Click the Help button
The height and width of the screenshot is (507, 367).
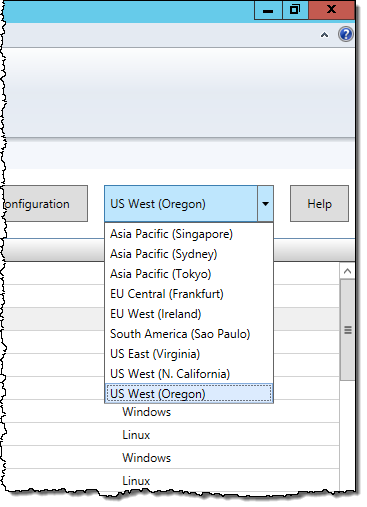pyautogui.click(x=319, y=204)
